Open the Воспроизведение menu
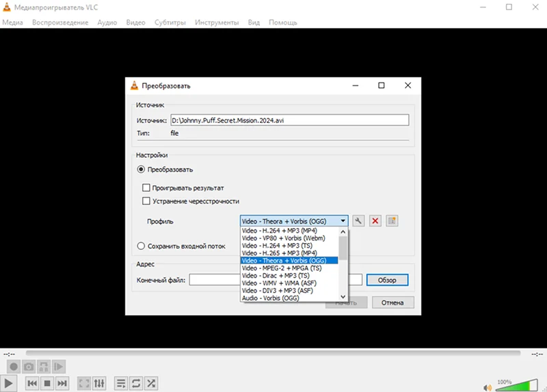547x392 pixels. [60, 23]
